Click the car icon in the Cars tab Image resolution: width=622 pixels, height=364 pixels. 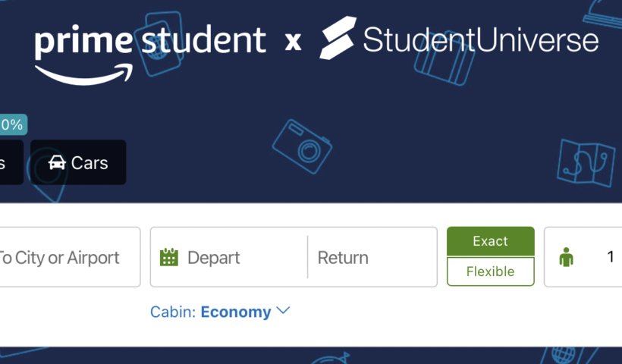point(56,163)
